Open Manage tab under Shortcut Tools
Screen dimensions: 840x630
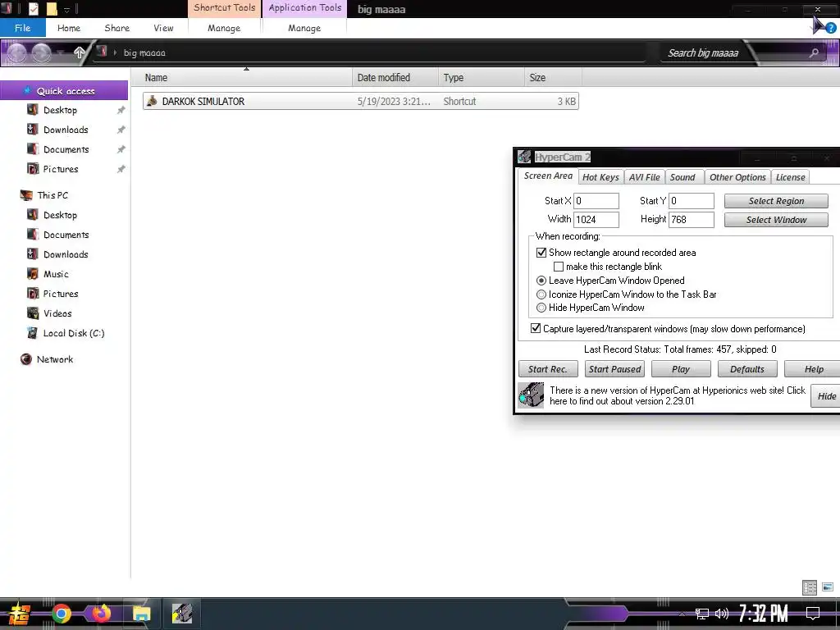click(224, 28)
